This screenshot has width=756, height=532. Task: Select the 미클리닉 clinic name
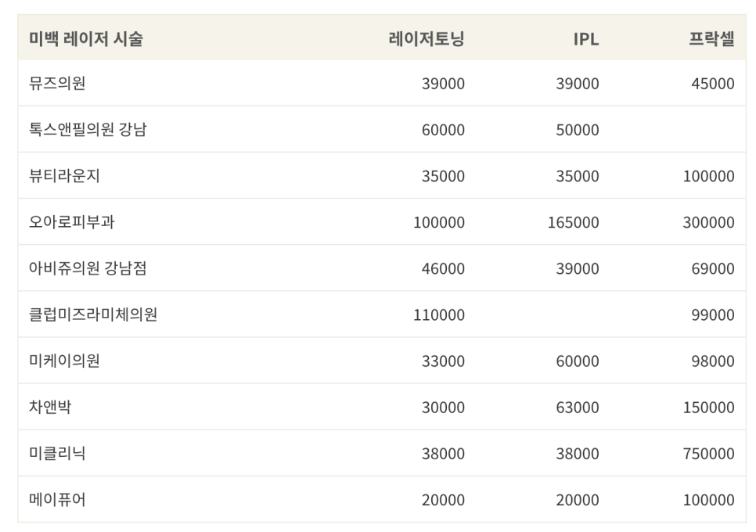point(57,454)
